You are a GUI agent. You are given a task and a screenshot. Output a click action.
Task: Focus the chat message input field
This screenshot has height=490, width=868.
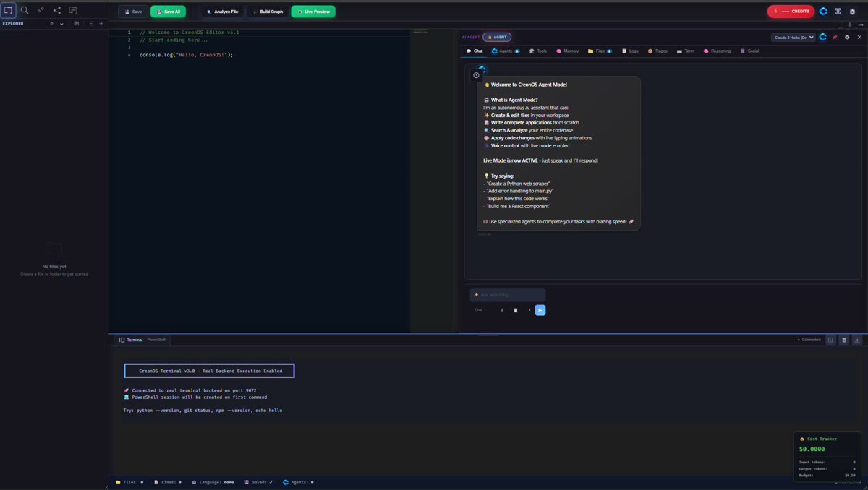(508, 295)
